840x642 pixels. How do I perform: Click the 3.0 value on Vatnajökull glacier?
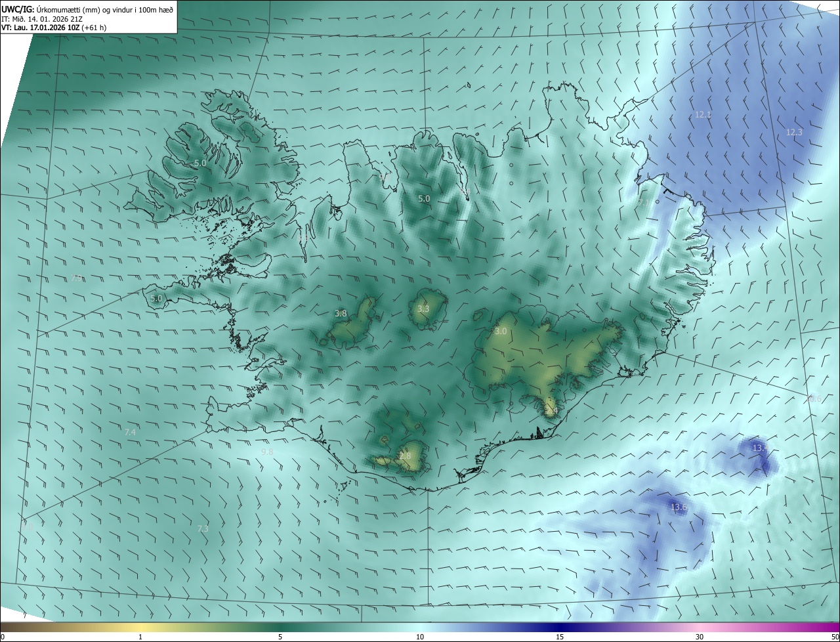pos(501,332)
